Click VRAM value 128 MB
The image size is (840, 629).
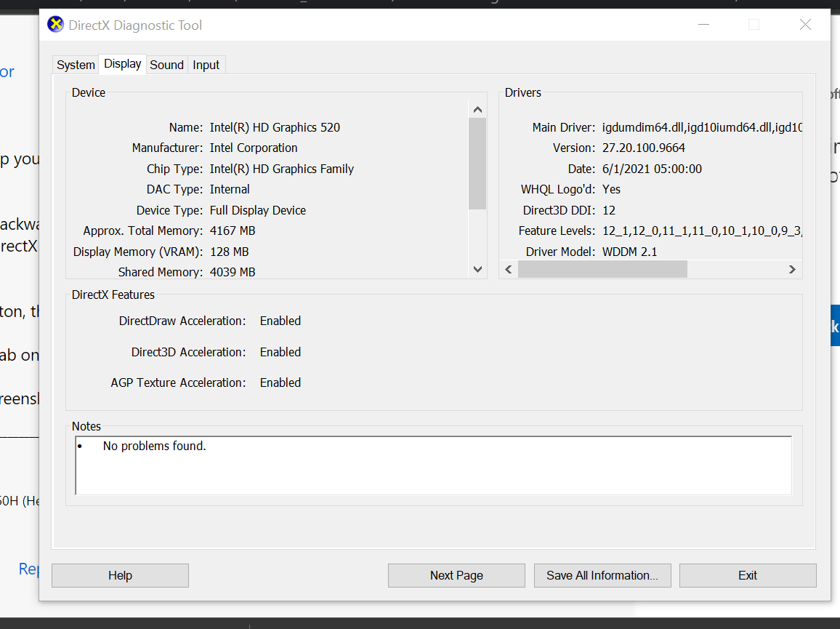pos(230,252)
